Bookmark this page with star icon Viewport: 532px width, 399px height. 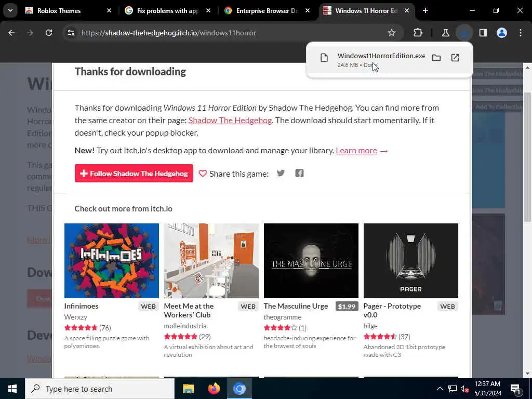[392, 33]
